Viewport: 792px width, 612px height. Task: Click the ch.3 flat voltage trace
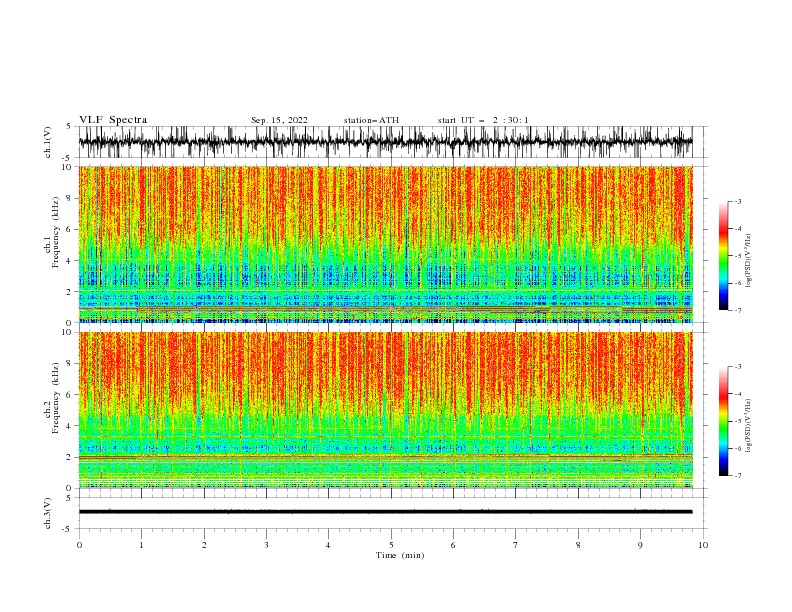click(x=385, y=512)
